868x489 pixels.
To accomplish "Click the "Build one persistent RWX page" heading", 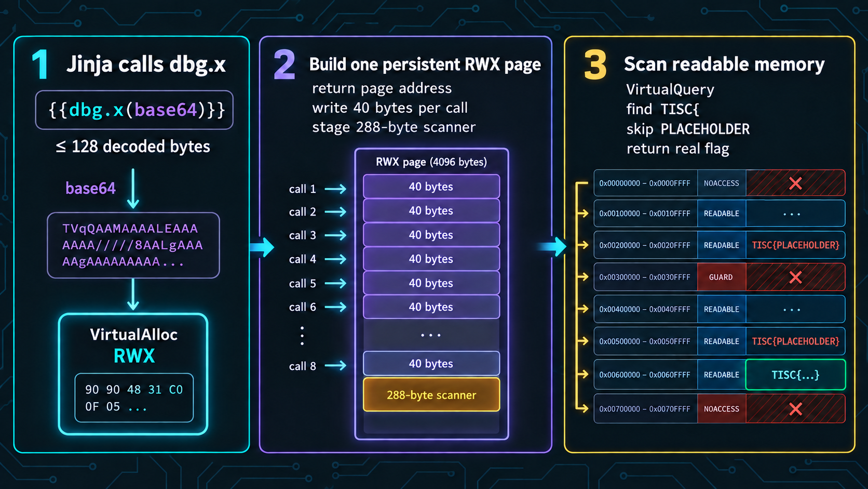I will tap(425, 64).
